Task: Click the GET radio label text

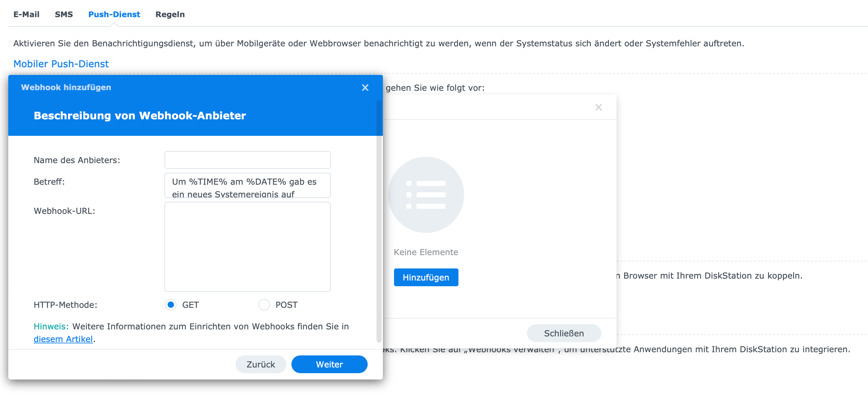Action: [x=190, y=305]
